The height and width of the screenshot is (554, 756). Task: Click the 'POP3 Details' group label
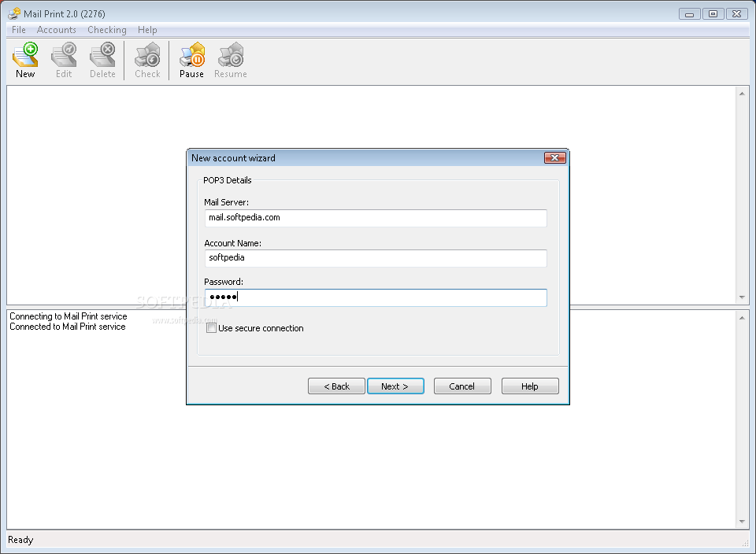click(227, 180)
